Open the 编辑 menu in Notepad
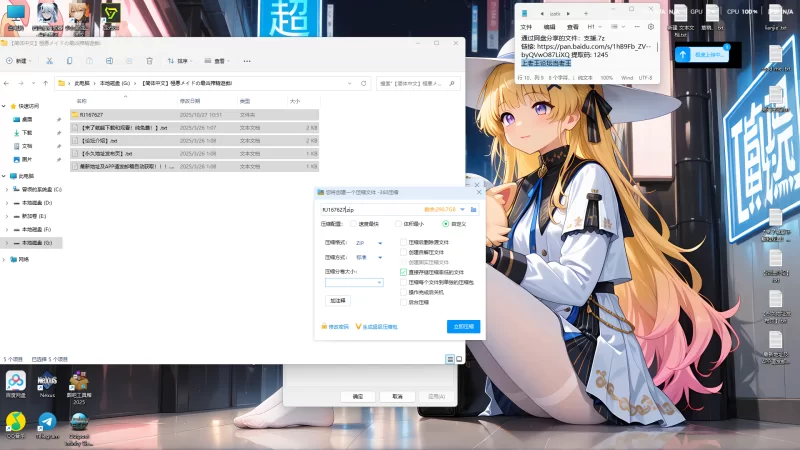 (550, 27)
